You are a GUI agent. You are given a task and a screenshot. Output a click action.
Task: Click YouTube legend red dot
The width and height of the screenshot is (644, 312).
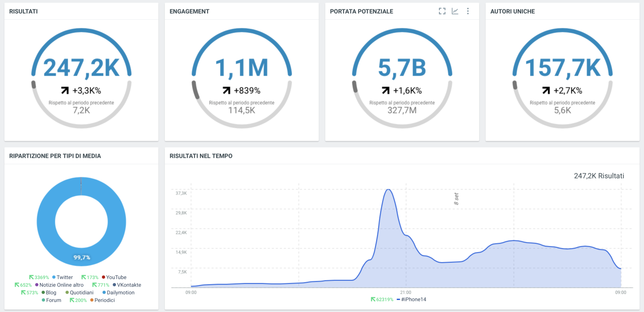(104, 277)
